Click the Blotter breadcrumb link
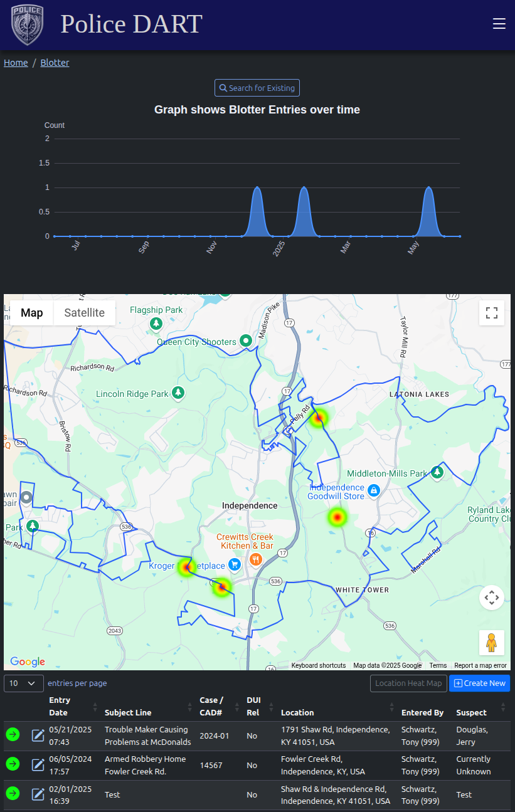This screenshot has width=515, height=812. coord(55,63)
